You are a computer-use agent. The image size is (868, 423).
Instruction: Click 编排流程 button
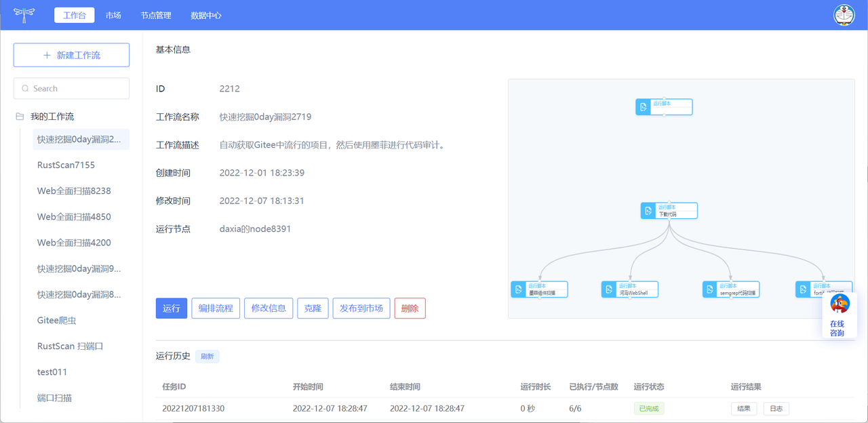pos(216,308)
